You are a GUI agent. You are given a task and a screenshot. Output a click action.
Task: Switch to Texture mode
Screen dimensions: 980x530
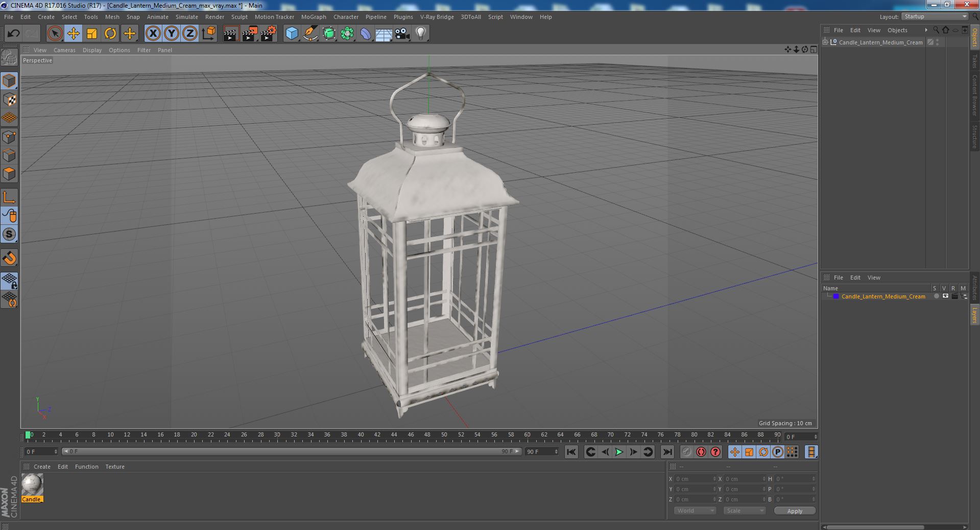pos(9,99)
